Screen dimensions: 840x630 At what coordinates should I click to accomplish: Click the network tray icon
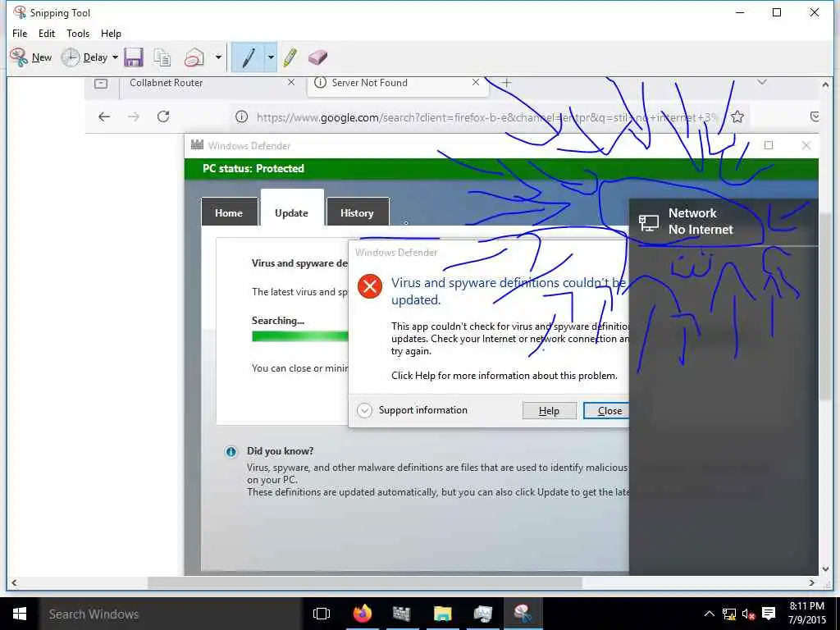[x=728, y=614]
